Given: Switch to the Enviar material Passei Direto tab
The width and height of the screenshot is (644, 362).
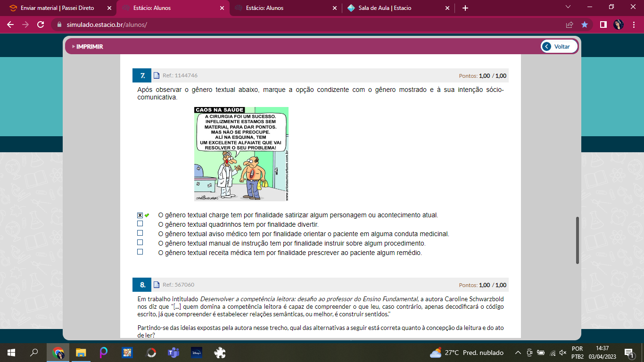Looking at the screenshot, I should 57,8.
